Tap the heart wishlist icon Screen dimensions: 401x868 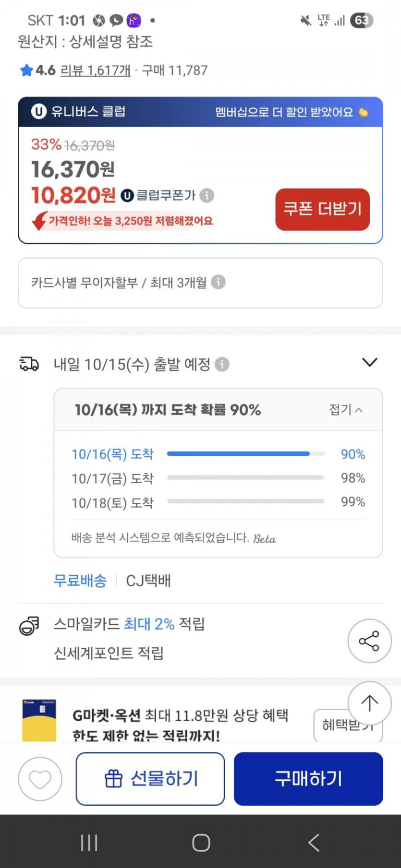point(40,779)
